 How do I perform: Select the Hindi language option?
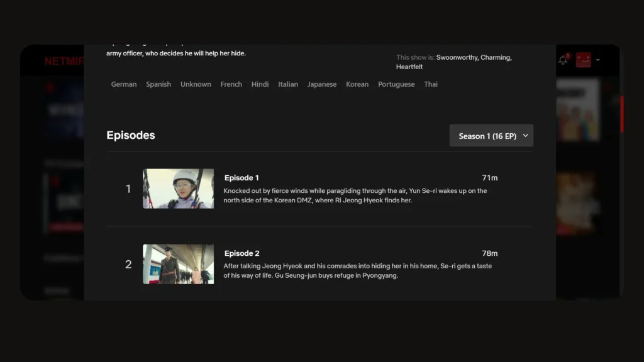pyautogui.click(x=260, y=84)
